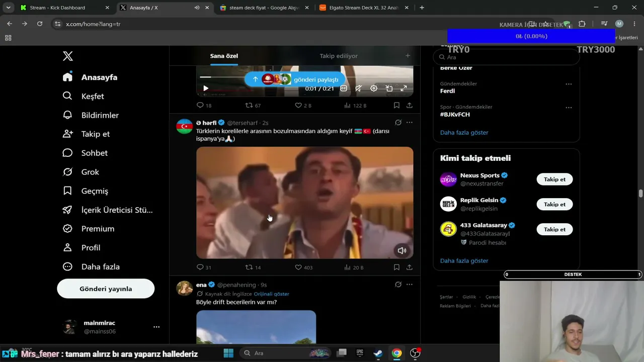Switch to the Takip ediliyor tab
Viewport: 644px width, 362px height.
[339, 56]
